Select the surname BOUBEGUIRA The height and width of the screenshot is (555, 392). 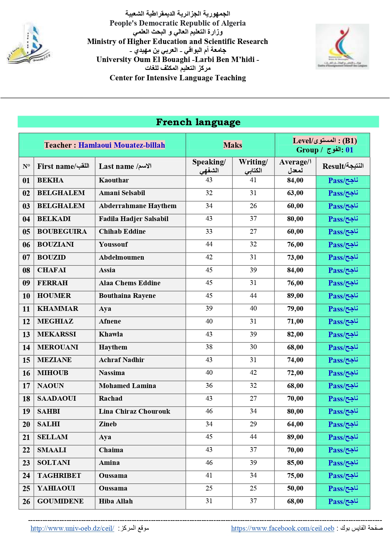click(x=62, y=231)
